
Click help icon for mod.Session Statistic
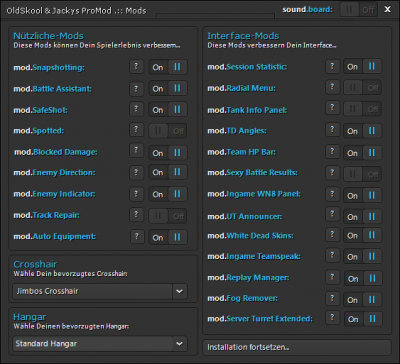click(x=332, y=66)
